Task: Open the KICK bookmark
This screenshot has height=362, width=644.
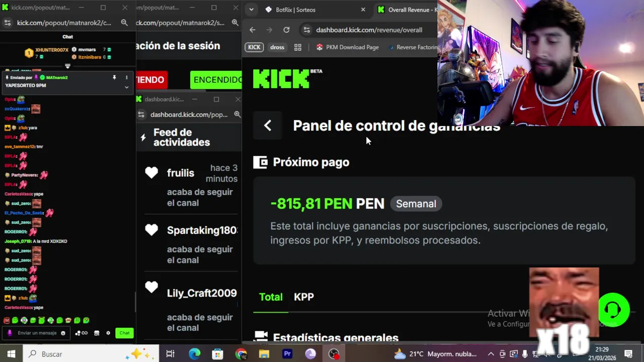Action: click(254, 47)
